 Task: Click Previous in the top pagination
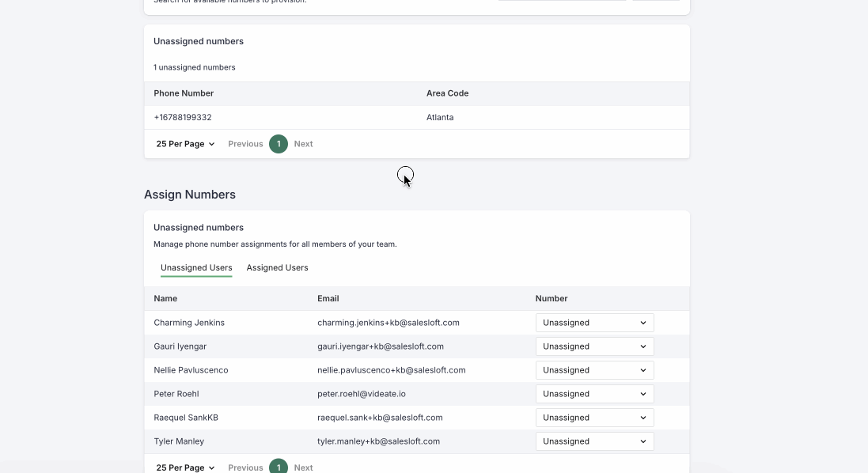click(x=245, y=143)
